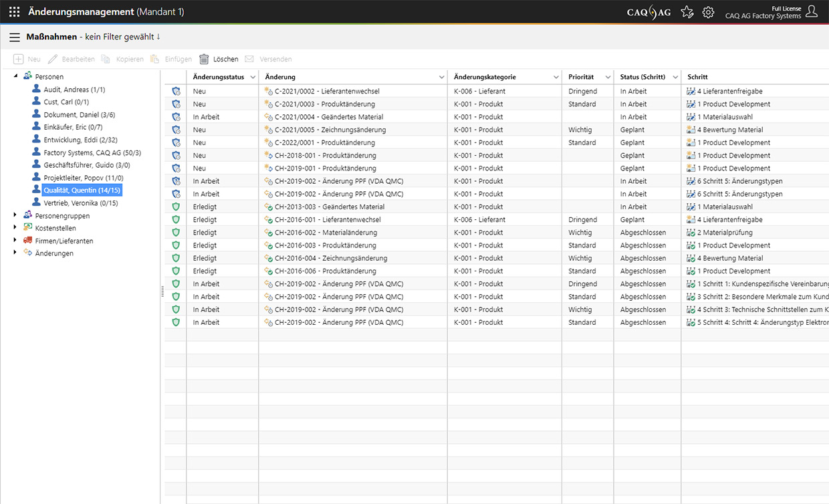Open the Änderungskategorie column filter arrow
The width and height of the screenshot is (829, 504).
(x=556, y=78)
